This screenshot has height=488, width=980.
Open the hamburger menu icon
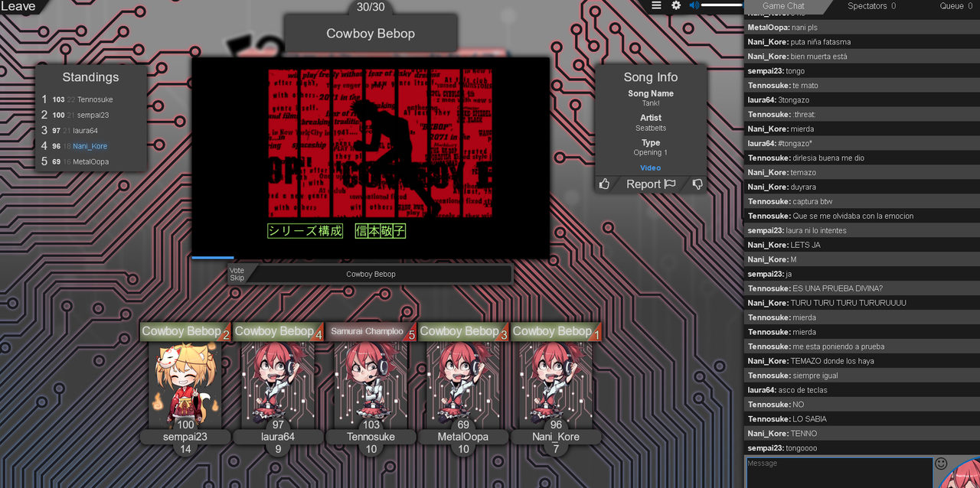pos(656,5)
